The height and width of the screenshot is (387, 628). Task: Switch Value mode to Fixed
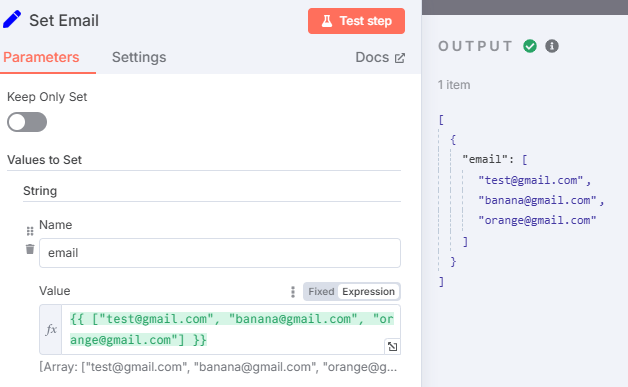[x=321, y=292]
